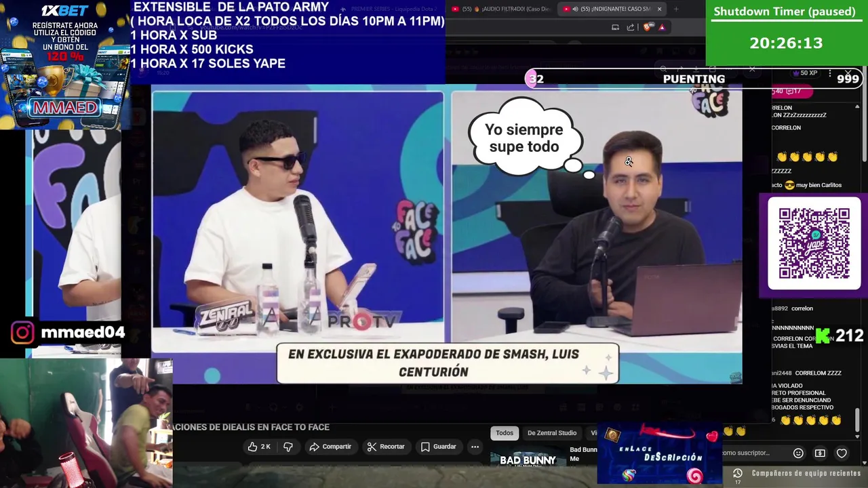Click the Recortar clip button
Image resolution: width=868 pixels, height=488 pixels.
click(386, 447)
